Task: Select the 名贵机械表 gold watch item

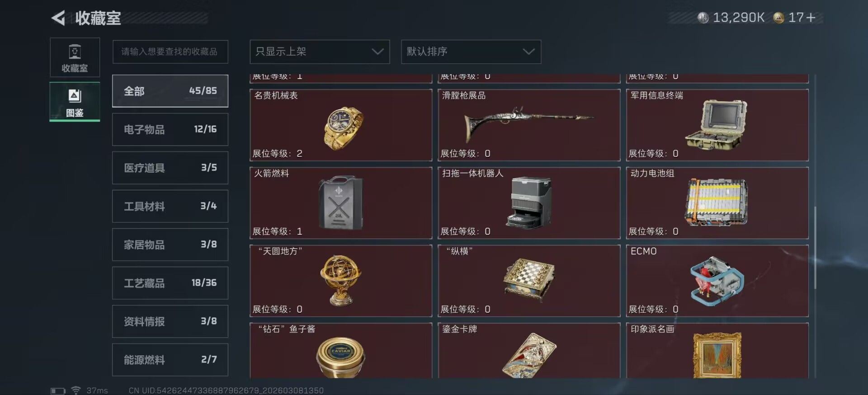Action: [x=341, y=125]
